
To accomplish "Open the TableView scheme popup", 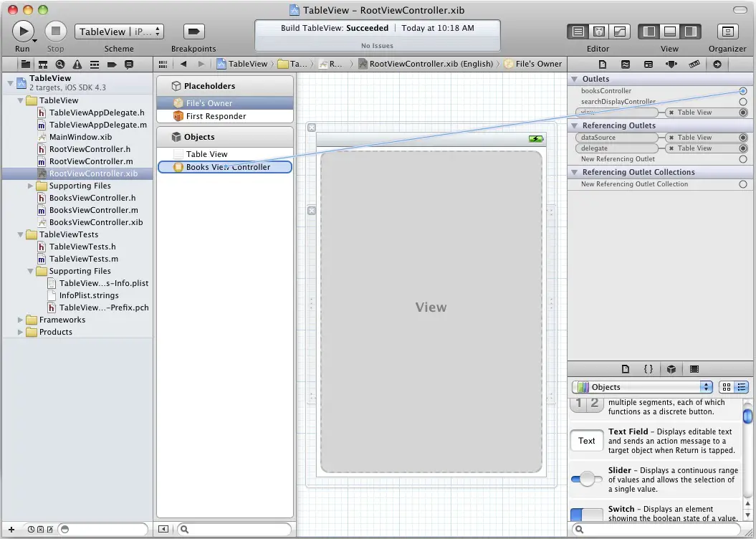I will tap(119, 32).
